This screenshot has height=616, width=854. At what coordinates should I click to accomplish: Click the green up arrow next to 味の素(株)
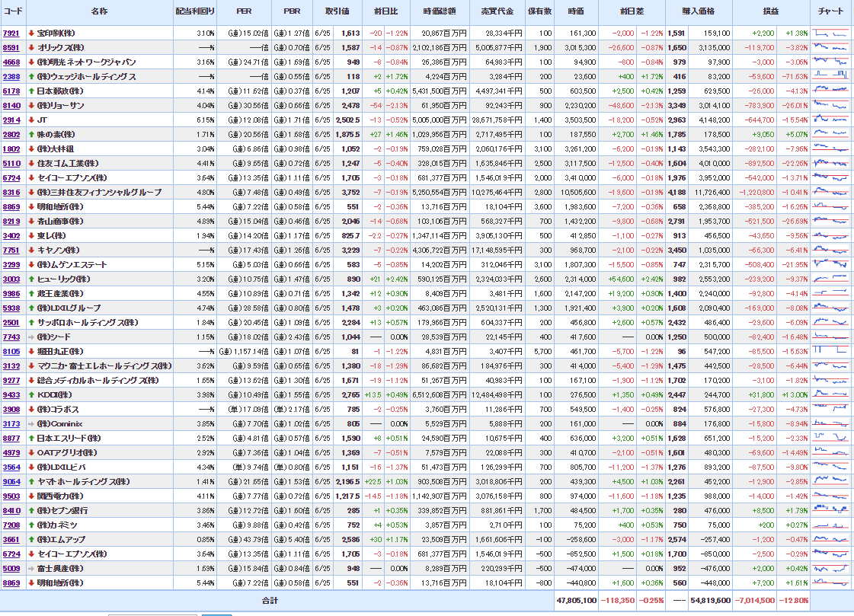[x=31, y=135]
